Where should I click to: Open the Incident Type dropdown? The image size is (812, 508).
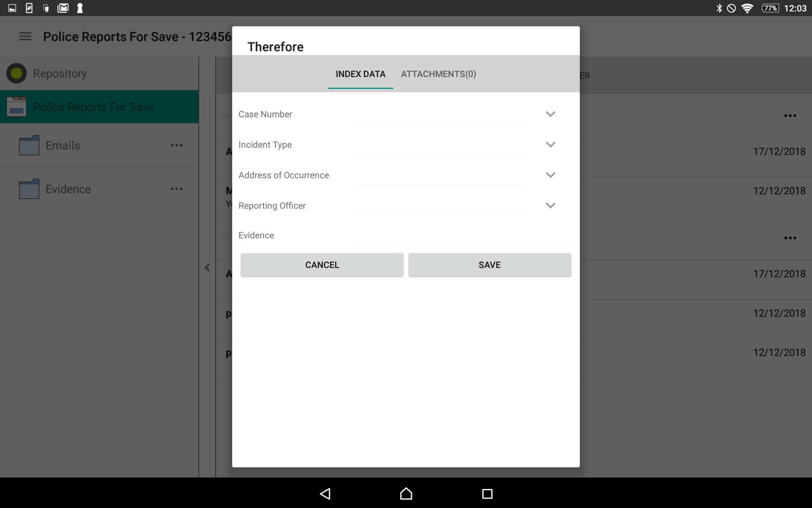pos(550,144)
